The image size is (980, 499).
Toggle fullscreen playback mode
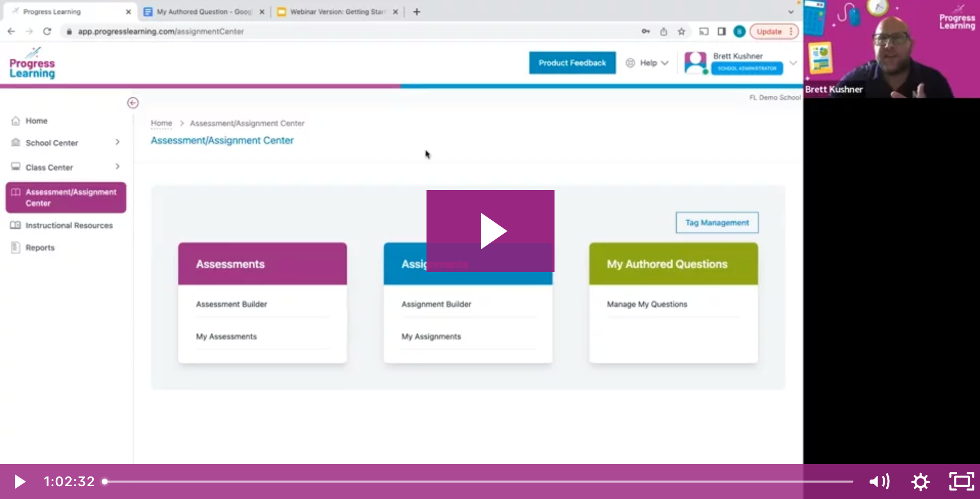coord(962,481)
